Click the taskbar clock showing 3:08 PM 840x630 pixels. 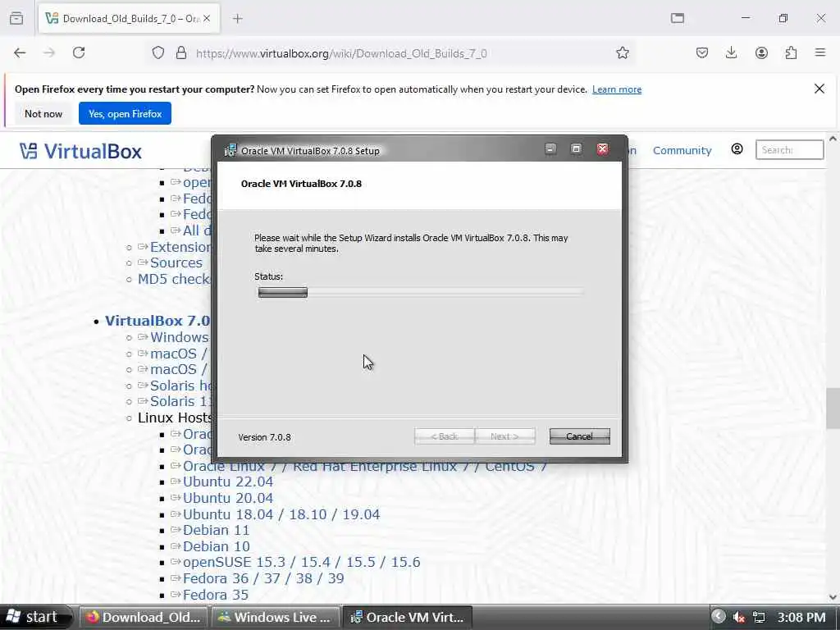801,617
